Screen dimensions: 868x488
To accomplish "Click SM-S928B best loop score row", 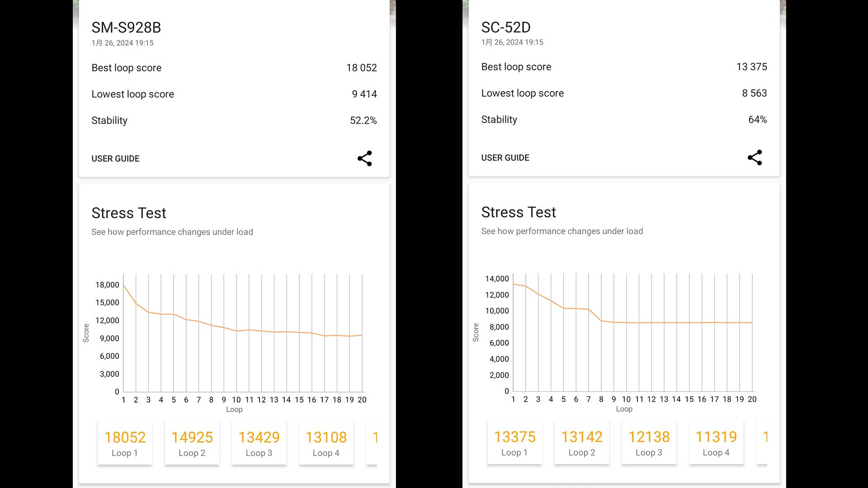I will 234,68.
